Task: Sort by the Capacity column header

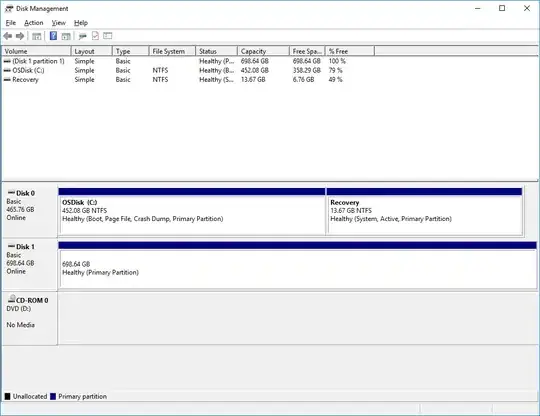Action: click(263, 51)
